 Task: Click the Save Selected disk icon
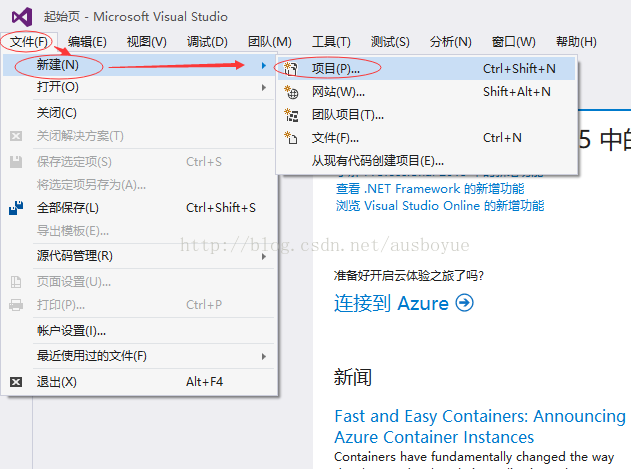pyautogui.click(x=16, y=162)
